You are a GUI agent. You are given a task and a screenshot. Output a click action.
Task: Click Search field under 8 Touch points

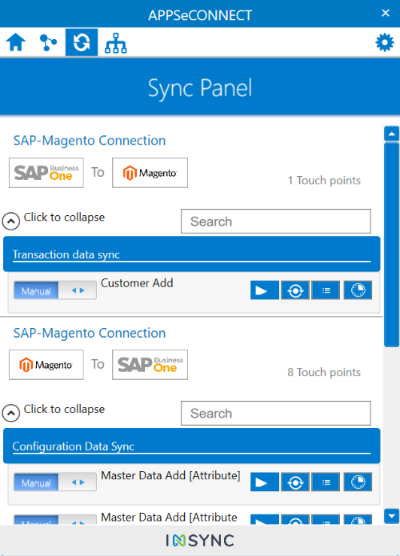(x=276, y=413)
